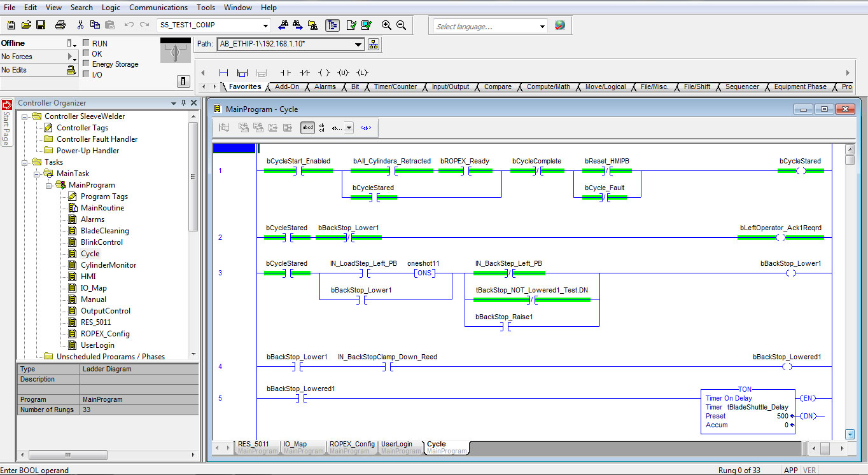Insert Output Latch (L) instruction
Screen dimensions: 868x475
(x=362, y=72)
